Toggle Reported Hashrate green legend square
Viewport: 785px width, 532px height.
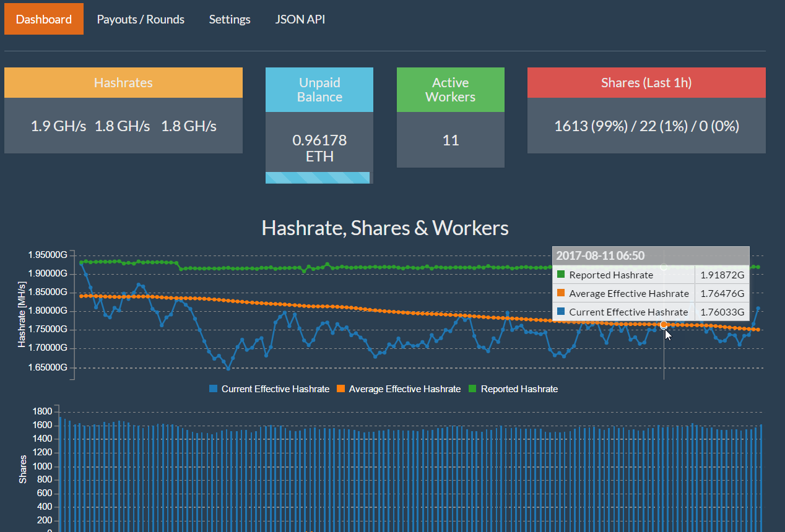(473, 389)
